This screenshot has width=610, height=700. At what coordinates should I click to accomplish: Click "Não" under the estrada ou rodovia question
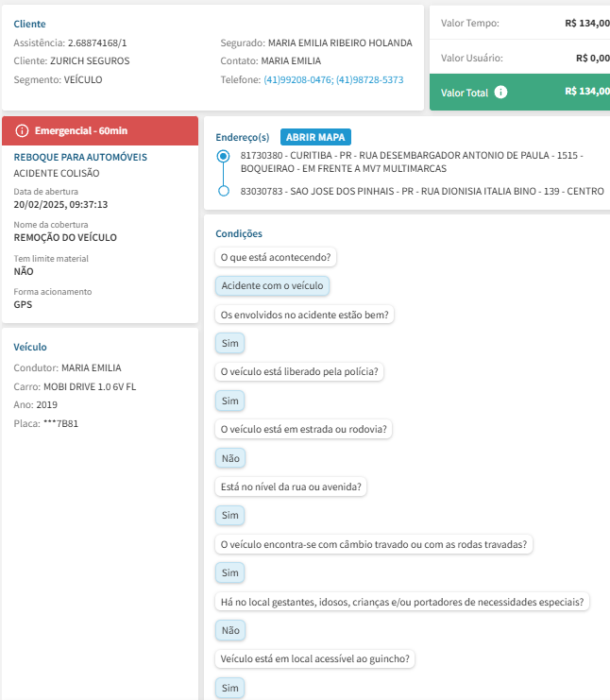click(230, 458)
